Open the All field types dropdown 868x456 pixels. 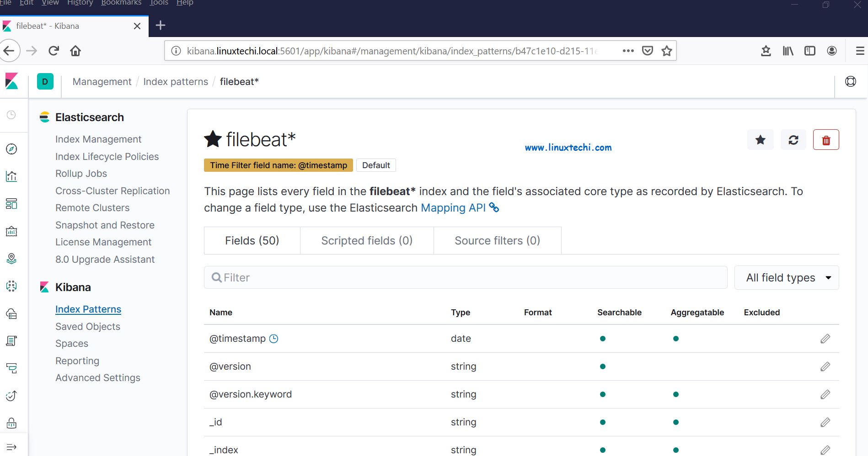786,277
